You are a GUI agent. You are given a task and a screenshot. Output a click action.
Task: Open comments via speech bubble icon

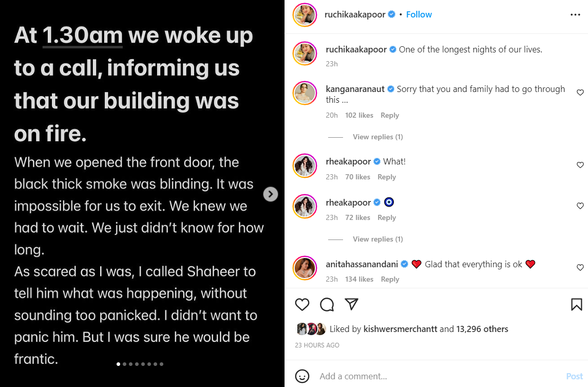[x=327, y=305]
